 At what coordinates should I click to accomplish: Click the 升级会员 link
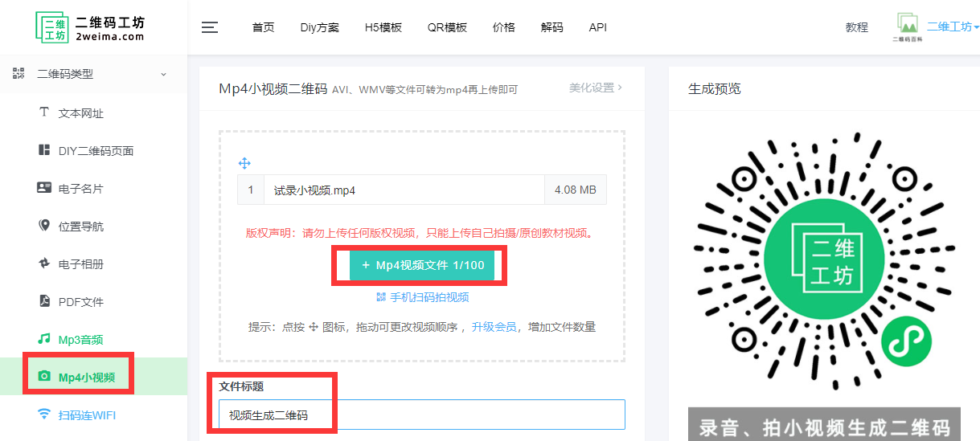(494, 327)
